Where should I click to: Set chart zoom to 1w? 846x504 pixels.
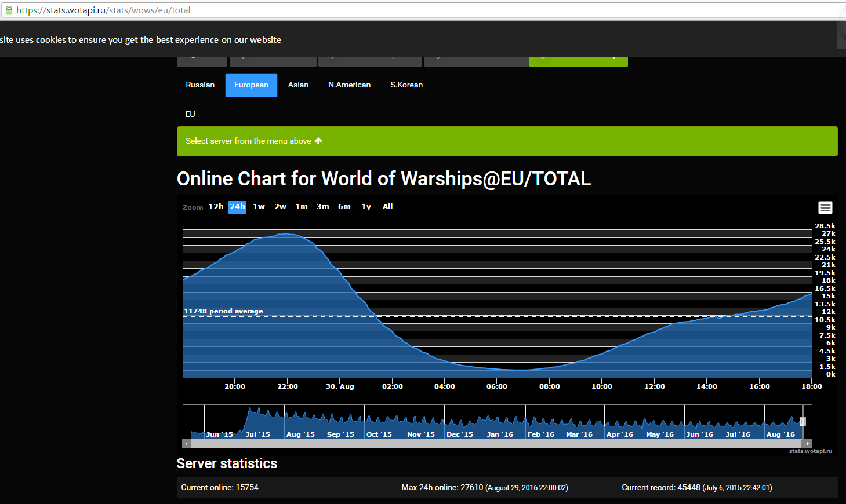(259, 207)
